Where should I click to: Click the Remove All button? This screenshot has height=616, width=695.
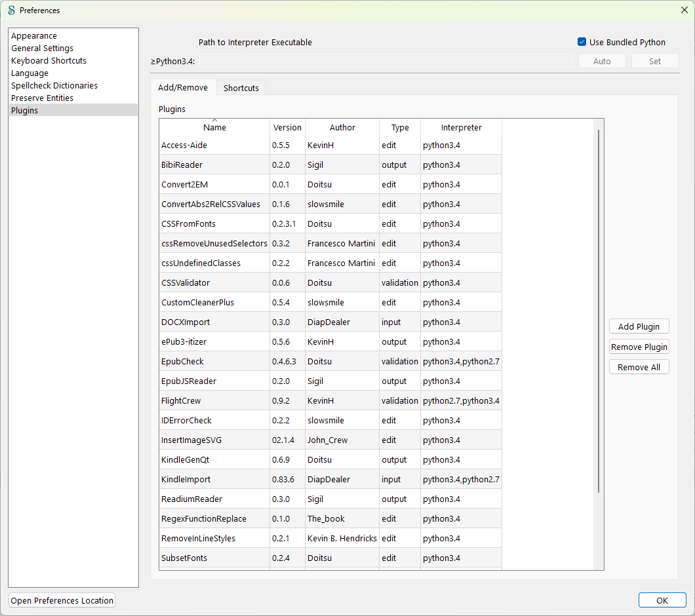tap(639, 368)
